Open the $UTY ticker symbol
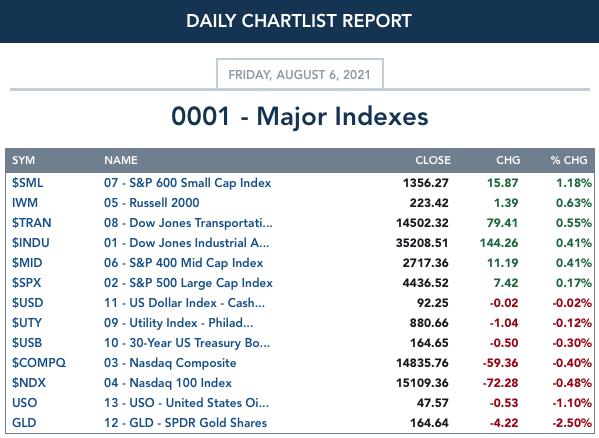The width and height of the screenshot is (599, 438). (x=27, y=323)
